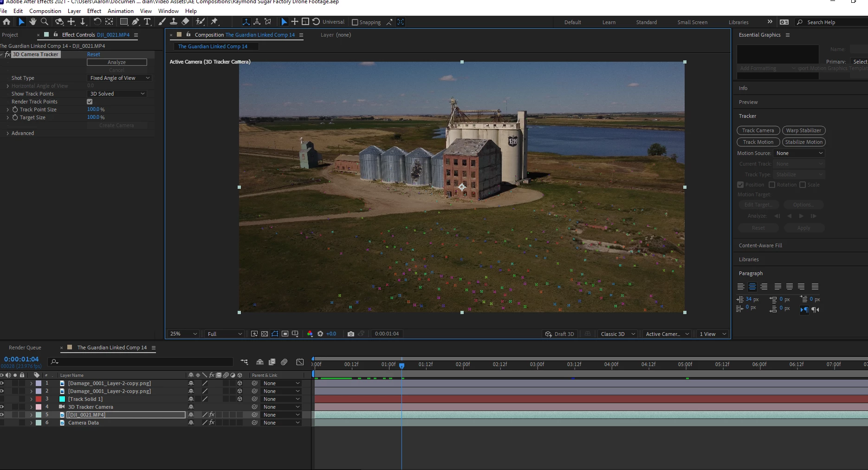Click the red label color of Track Solid 1

[39, 399]
